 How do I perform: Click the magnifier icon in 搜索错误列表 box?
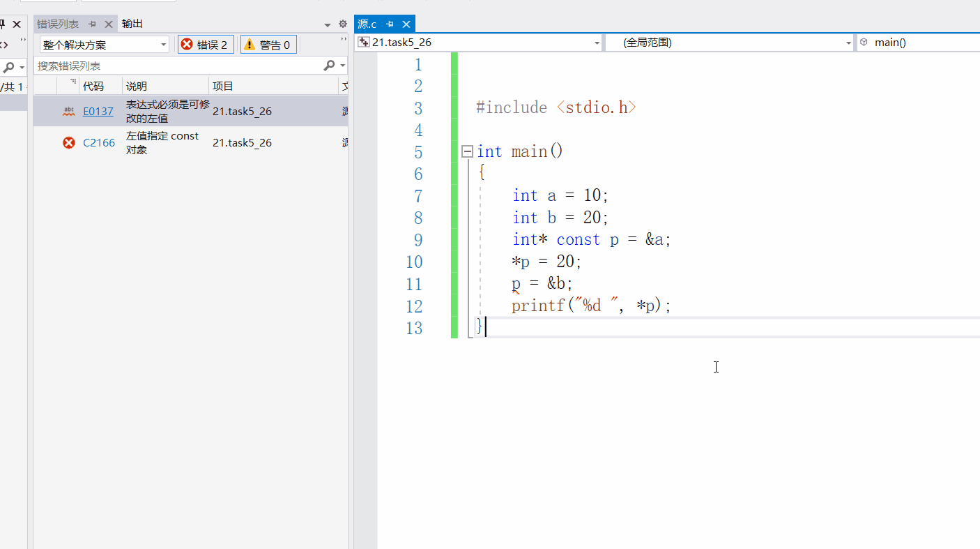click(x=329, y=66)
